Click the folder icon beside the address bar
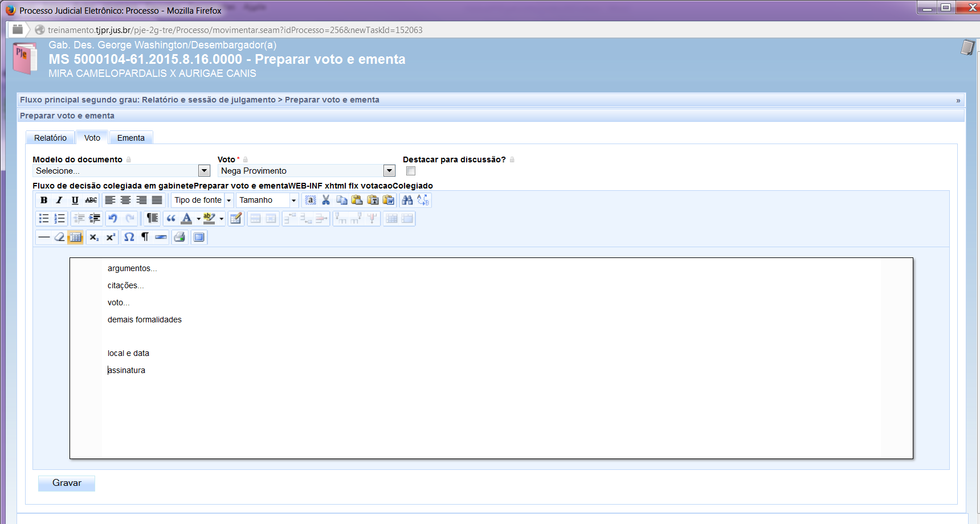This screenshot has width=980, height=524. (x=18, y=30)
